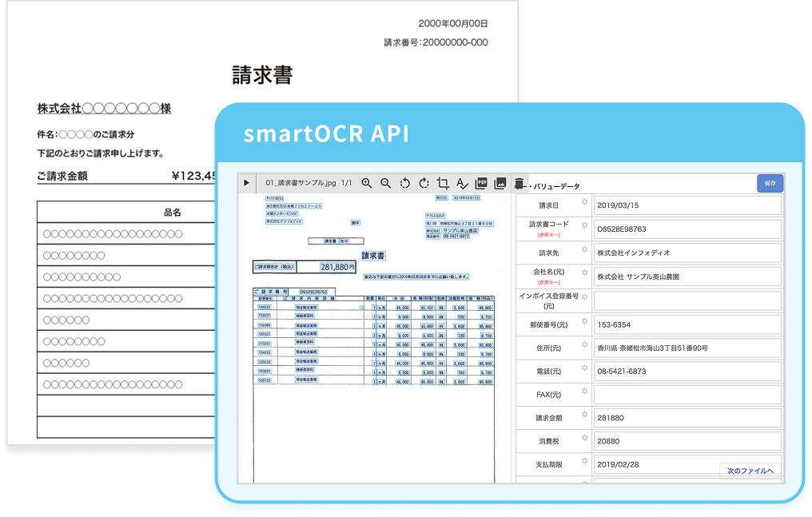Edit the 請求先 field 株式会社インフォディオ
Image resolution: width=812 pixels, height=517 pixels.
(x=687, y=253)
